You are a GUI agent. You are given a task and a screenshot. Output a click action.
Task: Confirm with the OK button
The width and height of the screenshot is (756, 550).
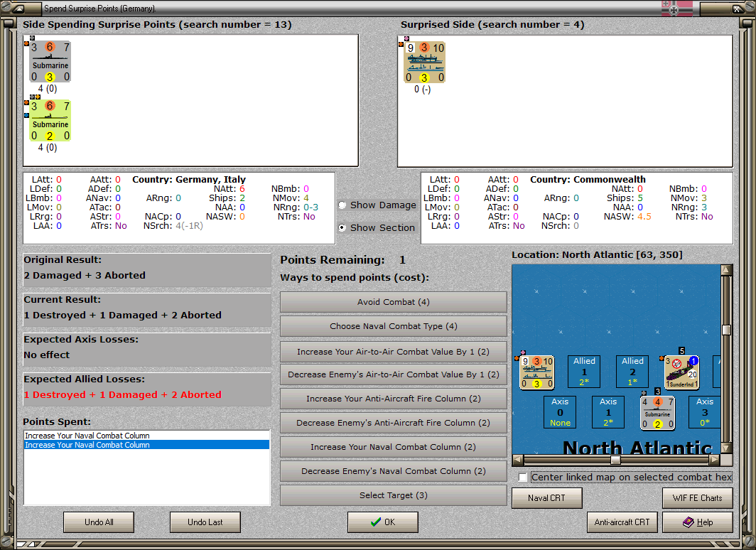383,522
